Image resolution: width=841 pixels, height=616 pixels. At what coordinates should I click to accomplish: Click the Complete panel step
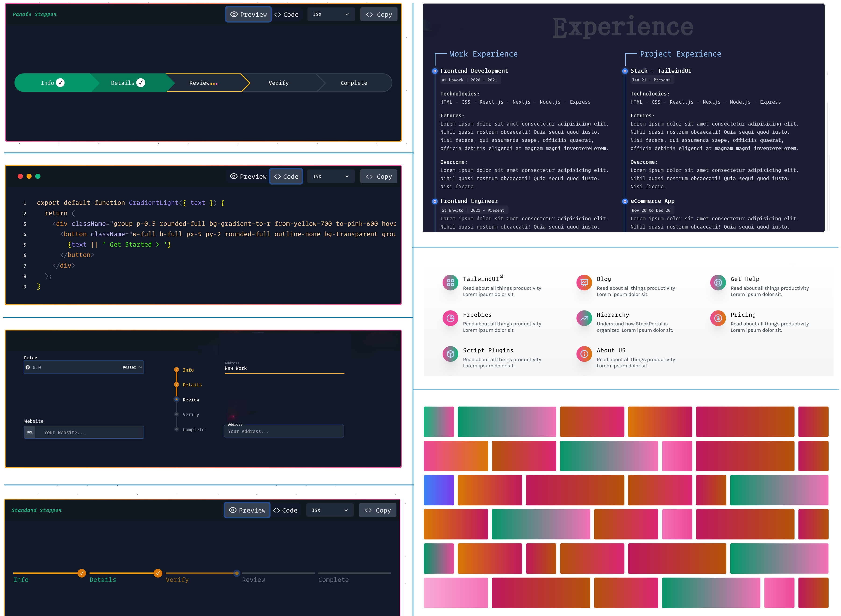click(354, 83)
